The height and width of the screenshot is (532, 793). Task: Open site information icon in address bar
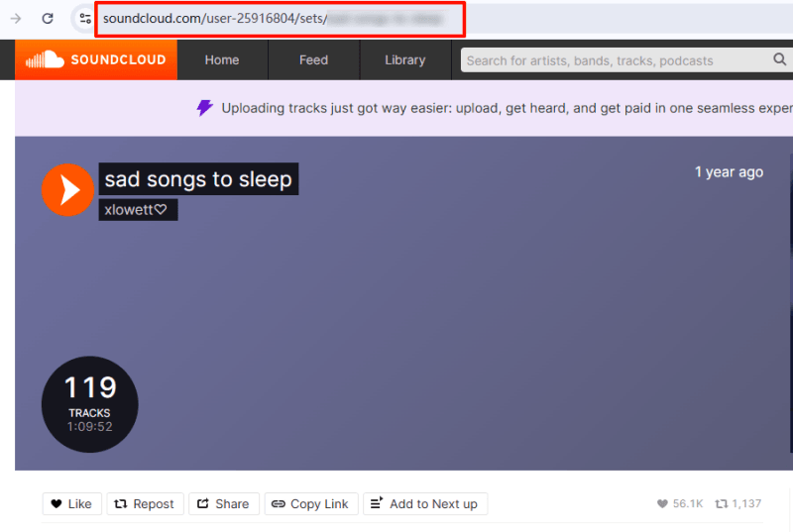pos(85,19)
